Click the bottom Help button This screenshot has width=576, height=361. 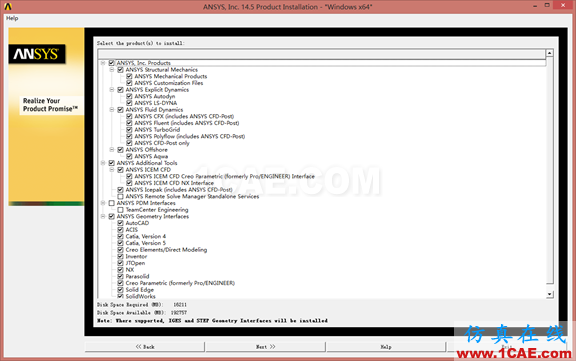pyautogui.click(x=386, y=347)
